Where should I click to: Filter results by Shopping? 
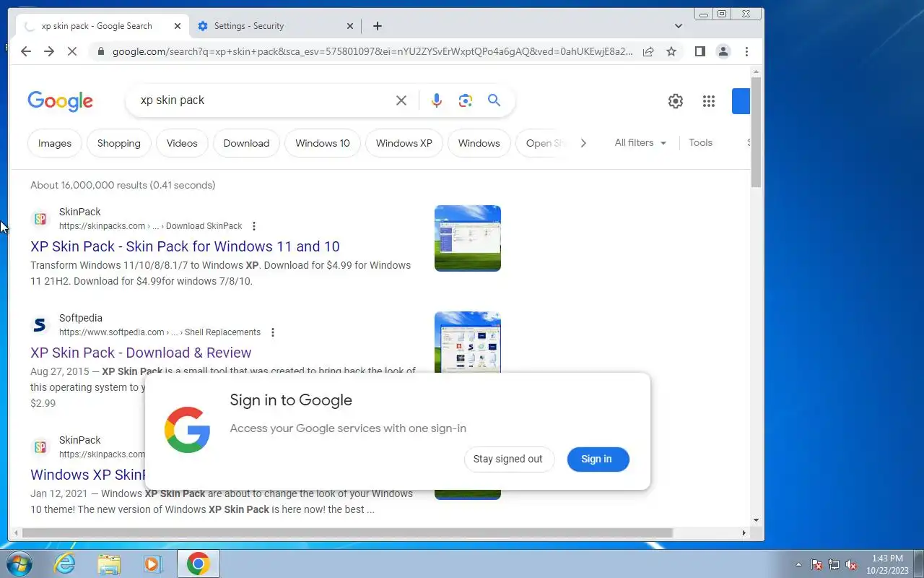click(x=119, y=143)
